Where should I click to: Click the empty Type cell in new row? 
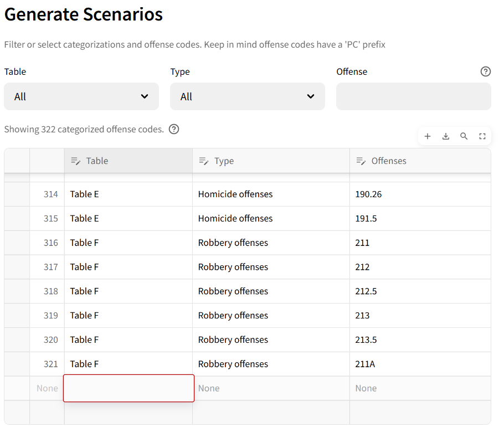pyautogui.click(x=271, y=388)
